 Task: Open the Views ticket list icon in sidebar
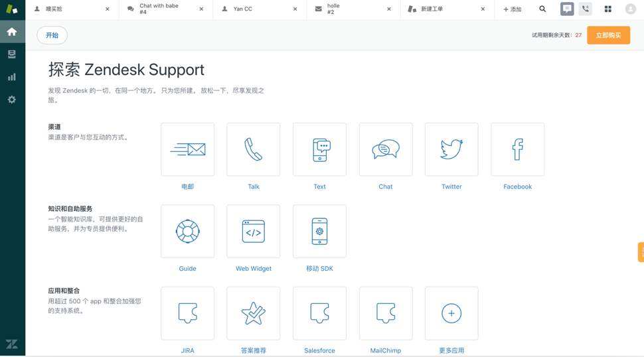(x=12, y=54)
